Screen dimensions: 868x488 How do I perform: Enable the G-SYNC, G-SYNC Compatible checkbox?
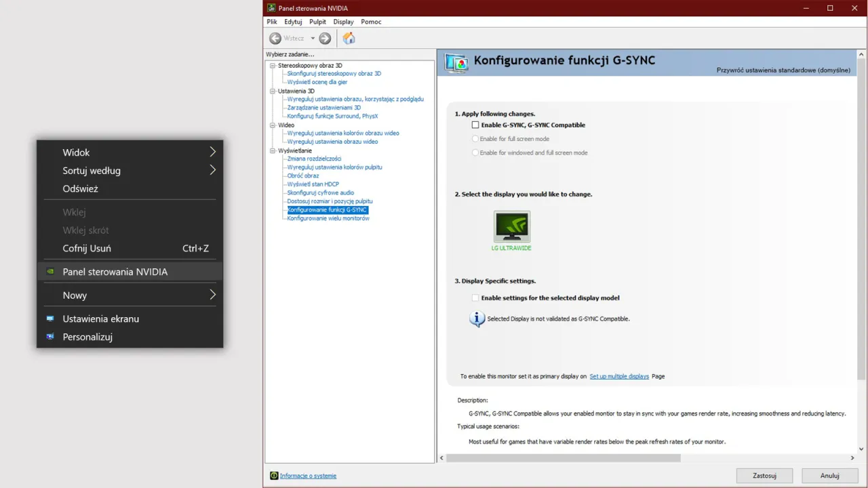coord(475,125)
